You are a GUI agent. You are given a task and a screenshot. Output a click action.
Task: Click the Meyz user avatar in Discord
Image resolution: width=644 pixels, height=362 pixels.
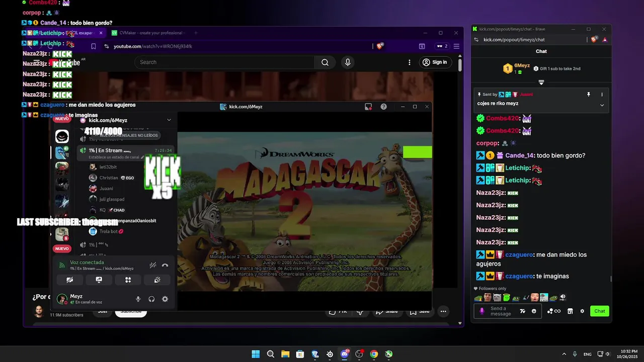(x=62, y=299)
